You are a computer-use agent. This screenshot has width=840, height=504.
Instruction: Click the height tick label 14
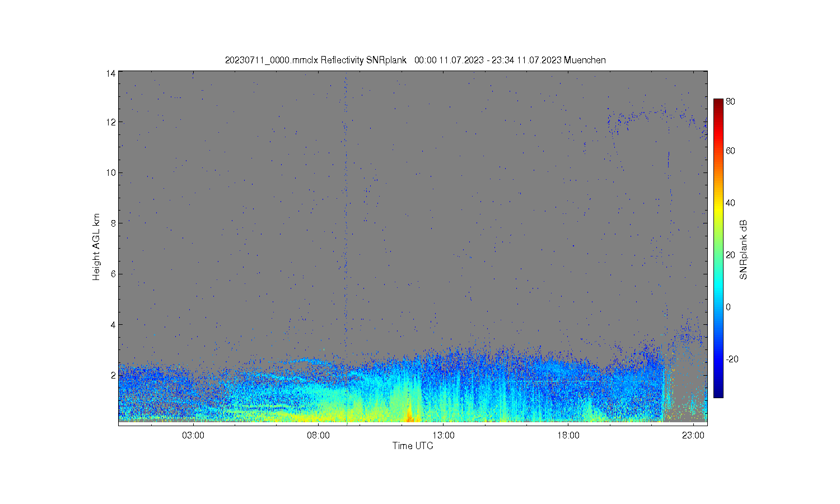point(111,73)
